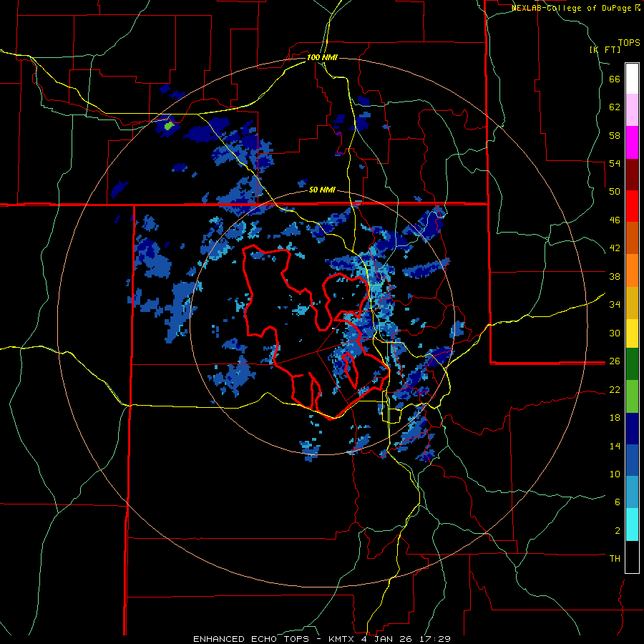Click the lone green echo cell
644x644 pixels.
pos(169,126)
